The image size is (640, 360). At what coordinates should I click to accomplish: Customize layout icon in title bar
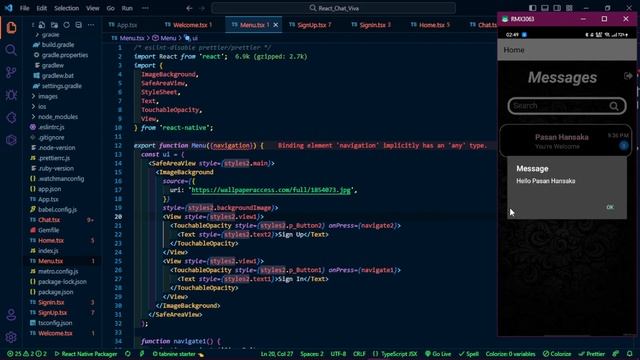pos(569,8)
